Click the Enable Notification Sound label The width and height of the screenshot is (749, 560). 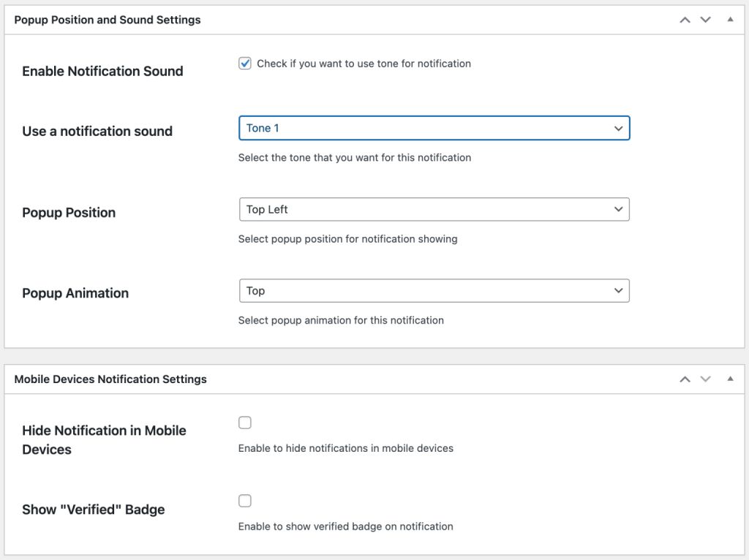(102, 71)
